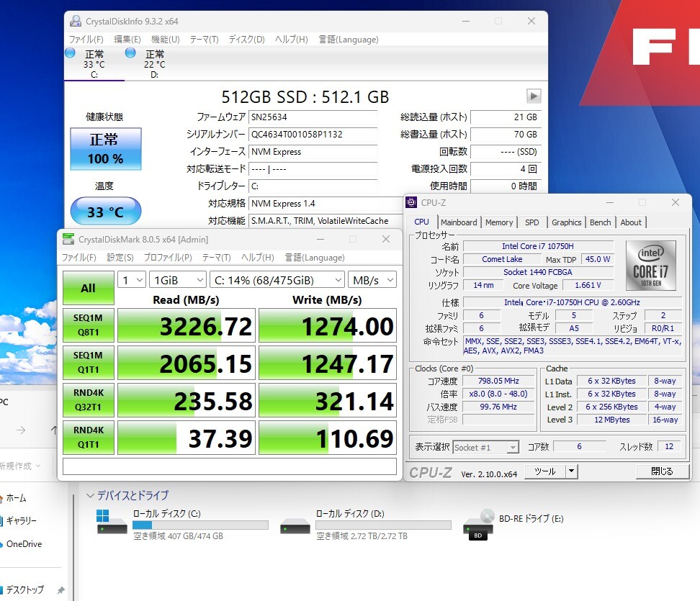Click the CrystalDiskInfo app icon in title bar

[x=76, y=21]
